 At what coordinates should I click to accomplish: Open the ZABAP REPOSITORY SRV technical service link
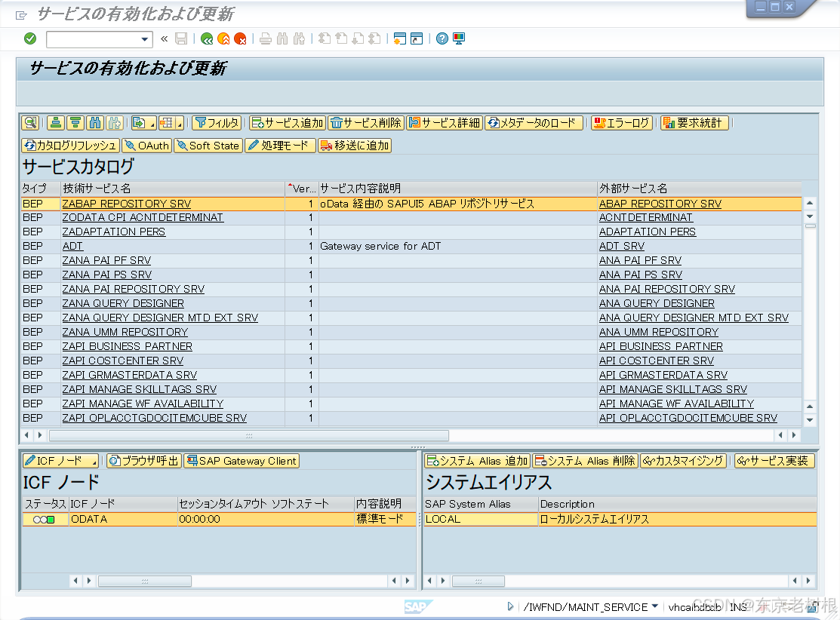(x=127, y=204)
